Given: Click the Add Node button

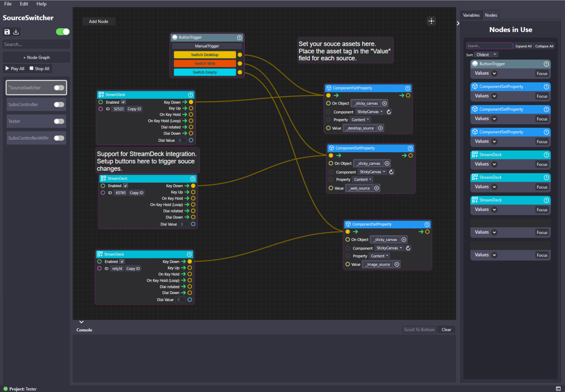Looking at the screenshot, I should tap(99, 22).
